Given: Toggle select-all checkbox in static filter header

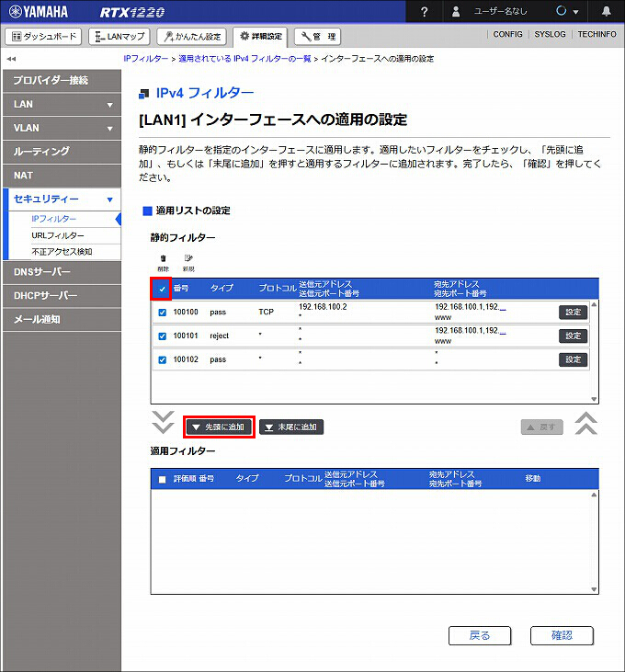Looking at the screenshot, I should pos(162,289).
